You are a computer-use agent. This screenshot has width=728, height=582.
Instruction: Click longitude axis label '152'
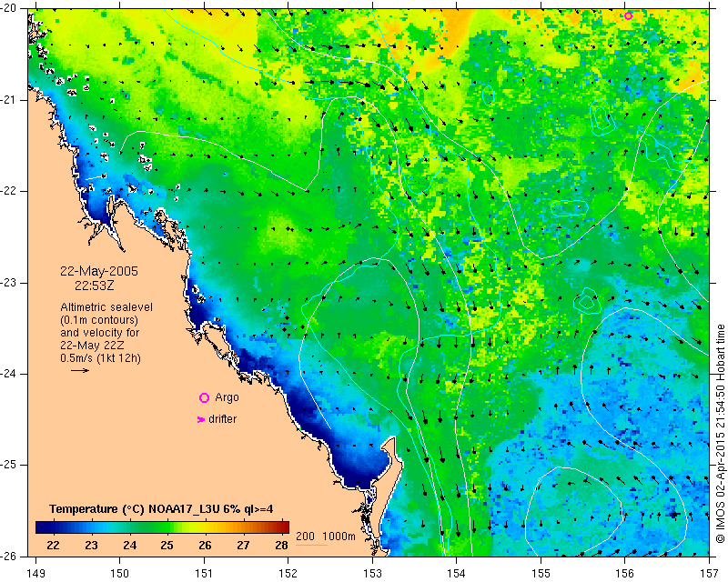288,574
